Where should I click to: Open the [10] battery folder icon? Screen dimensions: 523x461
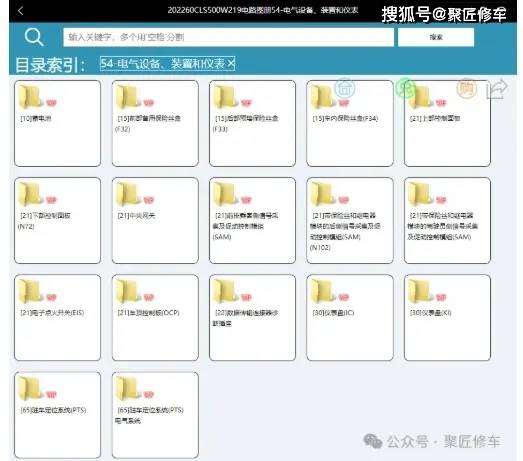[x=31, y=97]
